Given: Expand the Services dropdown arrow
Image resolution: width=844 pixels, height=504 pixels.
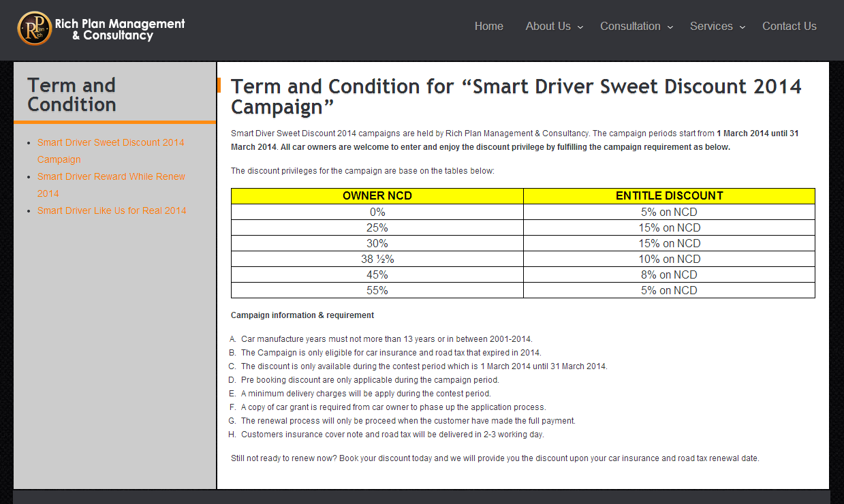Looking at the screenshot, I should coord(743,27).
